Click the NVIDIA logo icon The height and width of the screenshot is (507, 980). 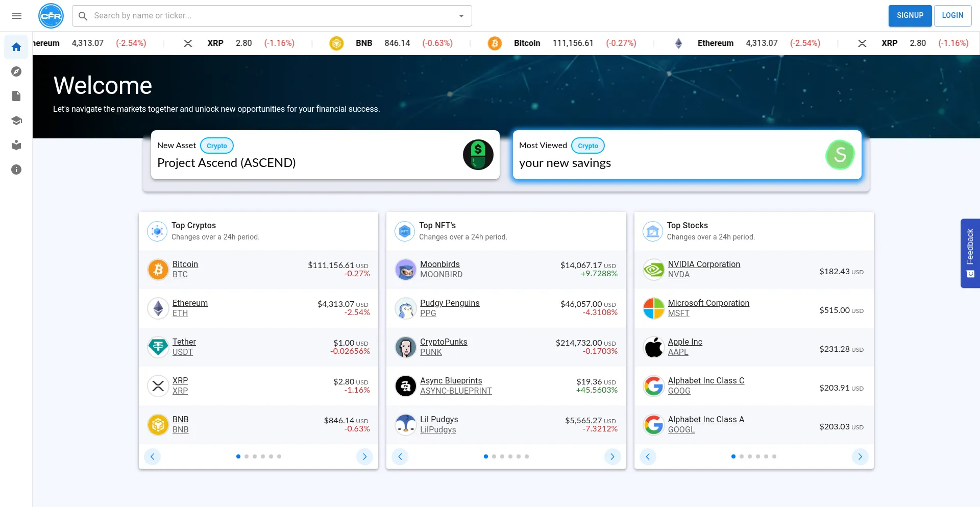pos(654,270)
